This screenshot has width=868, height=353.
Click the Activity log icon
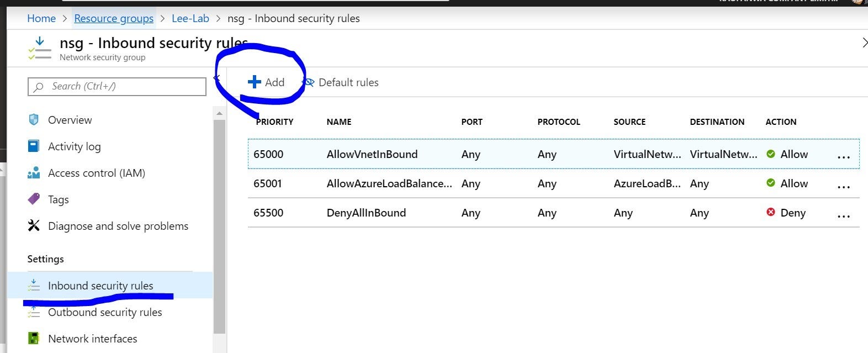click(x=34, y=146)
